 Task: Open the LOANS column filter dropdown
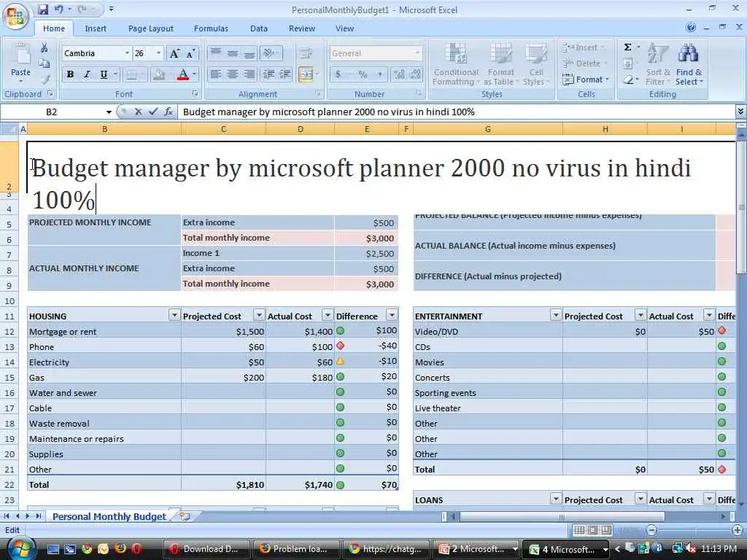click(x=555, y=499)
